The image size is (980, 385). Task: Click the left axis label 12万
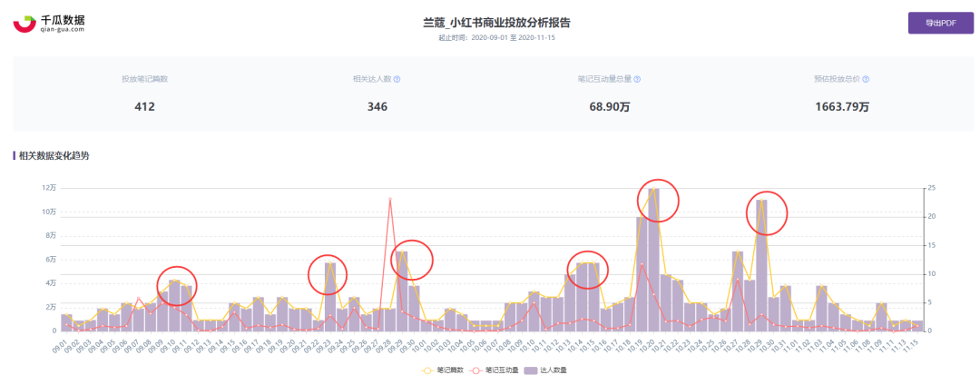49,188
